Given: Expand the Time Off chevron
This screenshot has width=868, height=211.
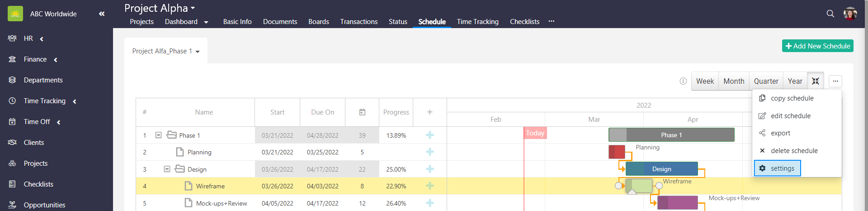Looking at the screenshot, I should pos(58,122).
